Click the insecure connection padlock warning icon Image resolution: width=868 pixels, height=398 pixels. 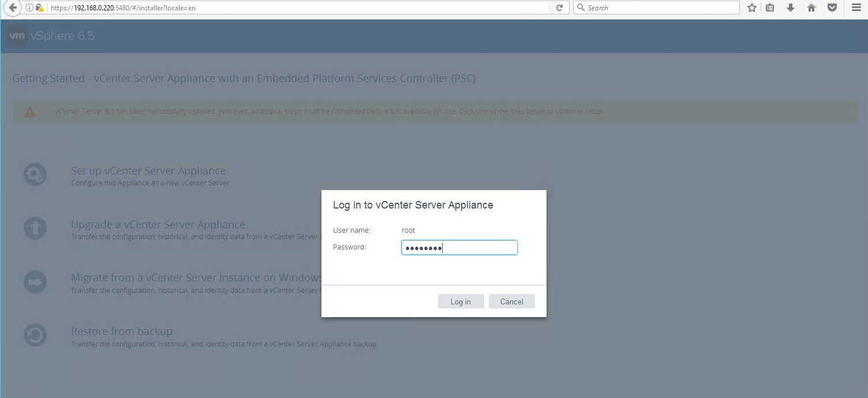tap(39, 8)
